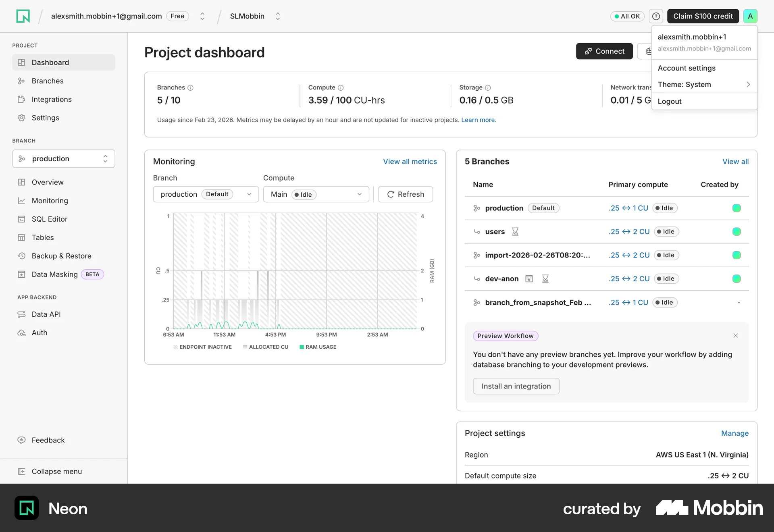Click the All OK status badge
The height and width of the screenshot is (532, 774).
tap(627, 16)
